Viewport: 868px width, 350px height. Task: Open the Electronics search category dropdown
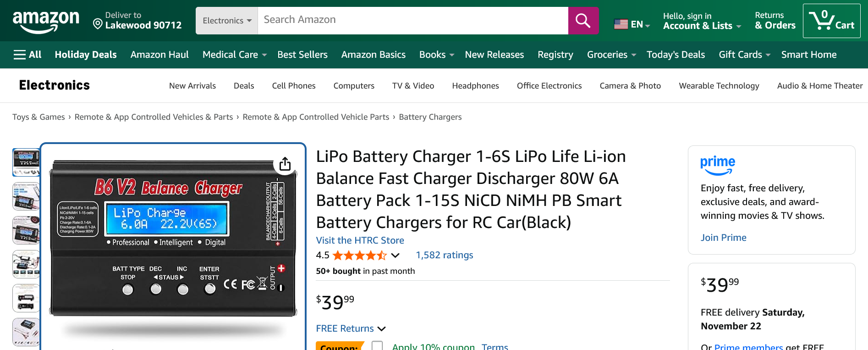point(227,21)
